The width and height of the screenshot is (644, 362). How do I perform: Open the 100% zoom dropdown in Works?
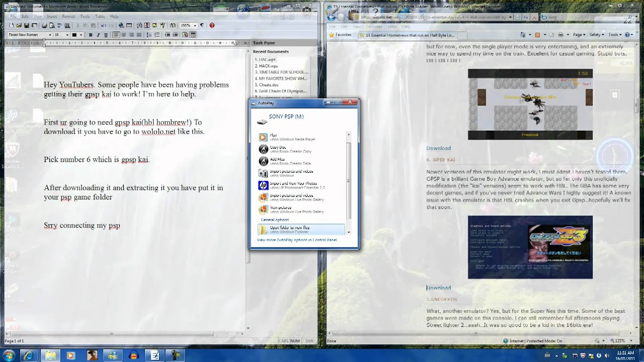195,26
